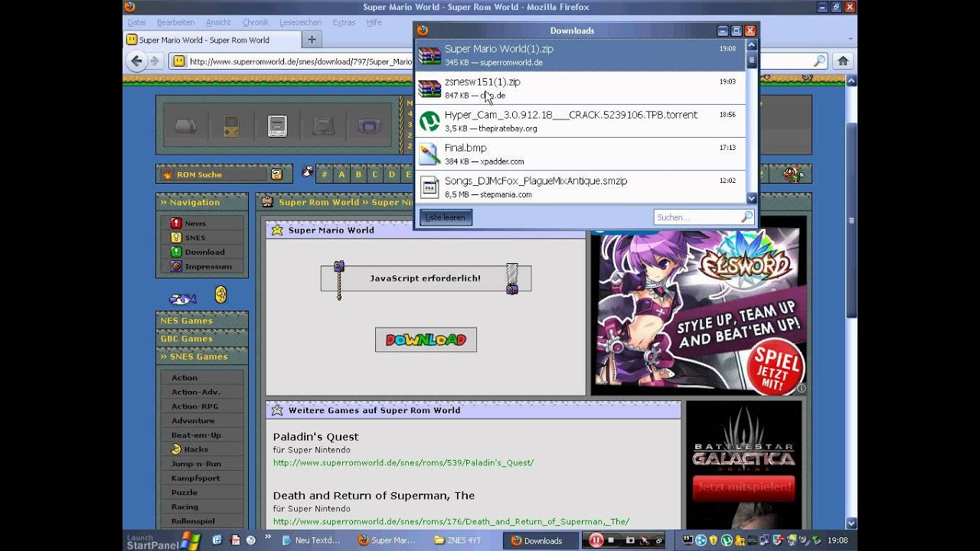The width and height of the screenshot is (980, 551).
Task: Click the Battlestar Galactica Jetzt mitspielen button
Action: point(743,487)
